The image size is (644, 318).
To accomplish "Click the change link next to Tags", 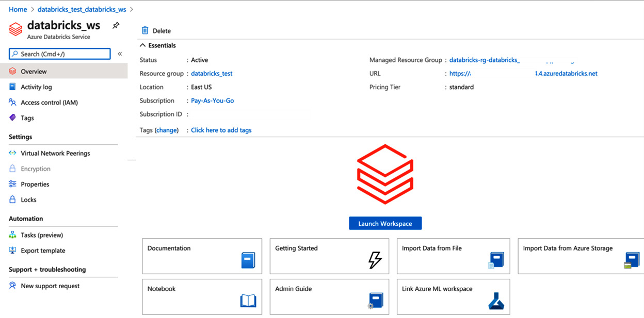I will pyautogui.click(x=167, y=130).
